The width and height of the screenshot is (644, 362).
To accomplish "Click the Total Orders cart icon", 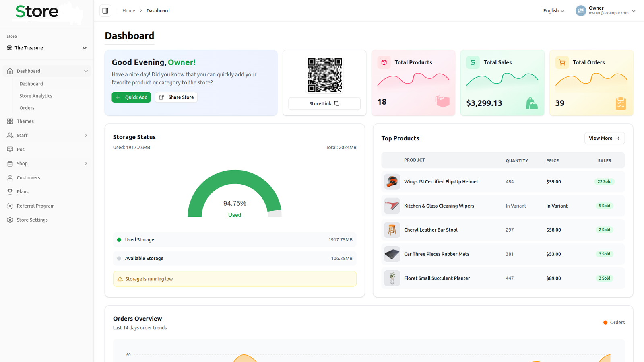I will coord(562,62).
